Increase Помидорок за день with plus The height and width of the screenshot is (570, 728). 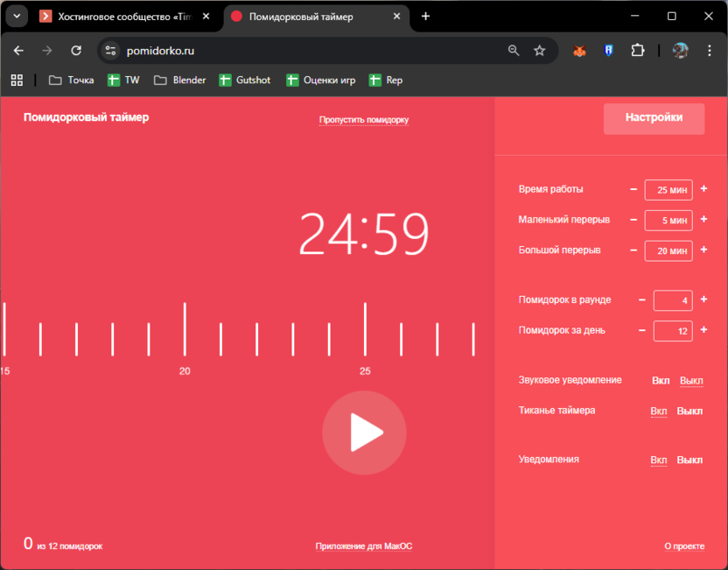click(x=703, y=329)
